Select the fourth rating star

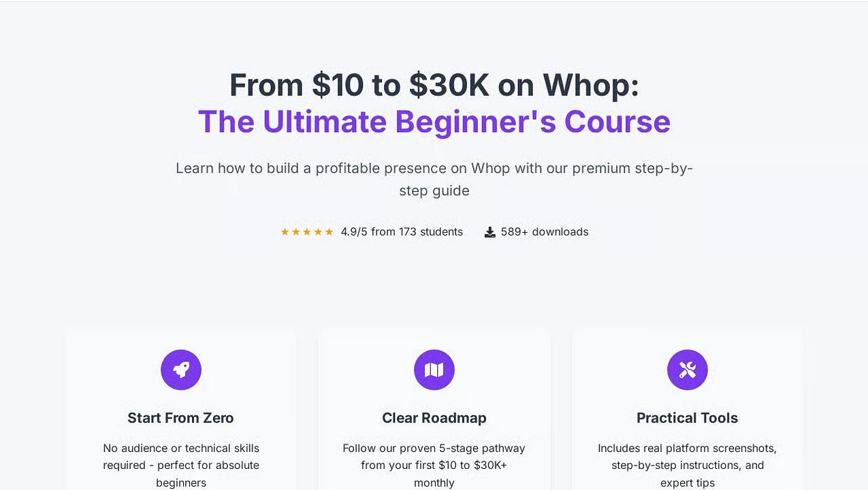pyautogui.click(x=318, y=232)
